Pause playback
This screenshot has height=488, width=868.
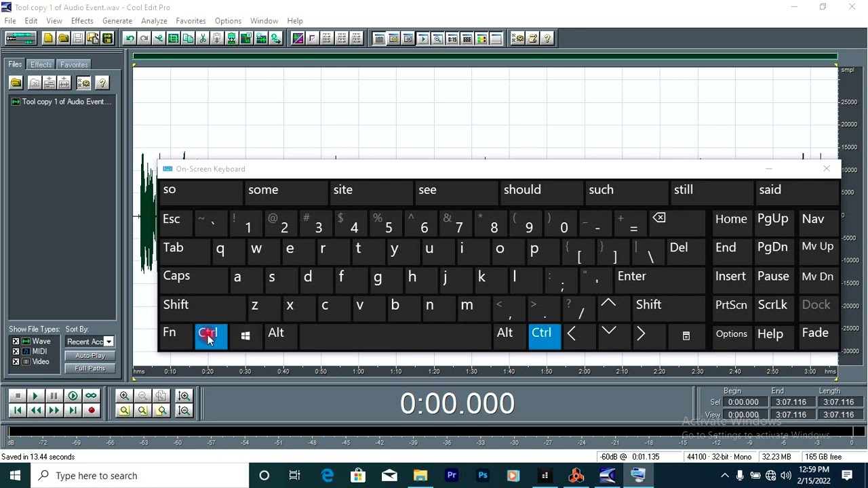point(54,396)
